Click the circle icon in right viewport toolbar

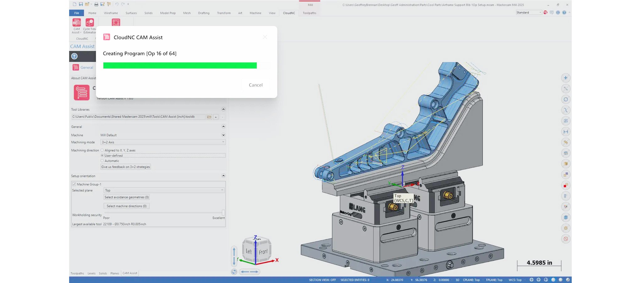click(x=566, y=100)
